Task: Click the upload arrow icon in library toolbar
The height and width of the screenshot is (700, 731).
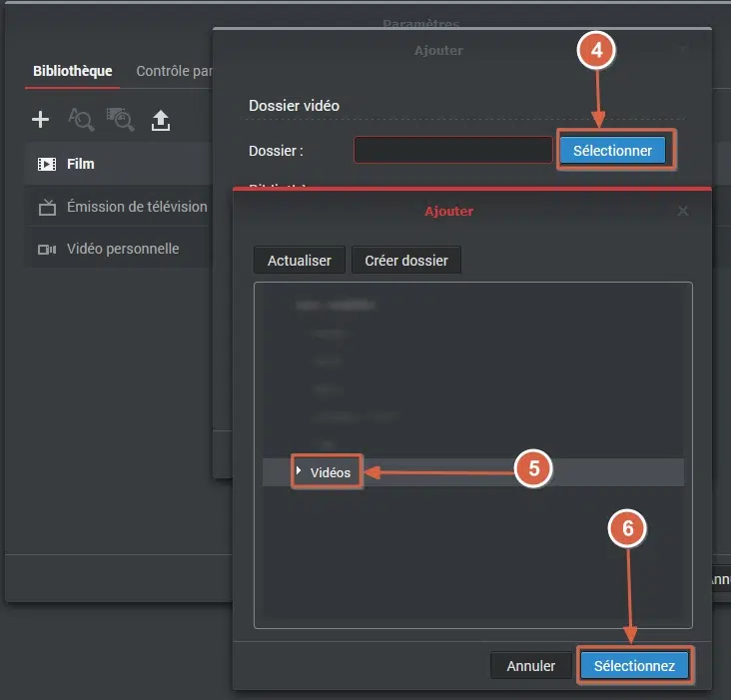Action: [x=161, y=121]
